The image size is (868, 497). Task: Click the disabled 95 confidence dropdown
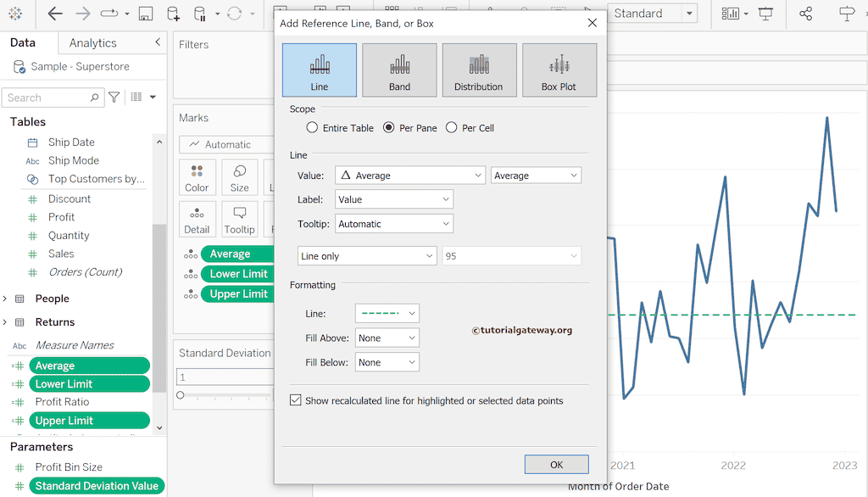click(x=511, y=256)
